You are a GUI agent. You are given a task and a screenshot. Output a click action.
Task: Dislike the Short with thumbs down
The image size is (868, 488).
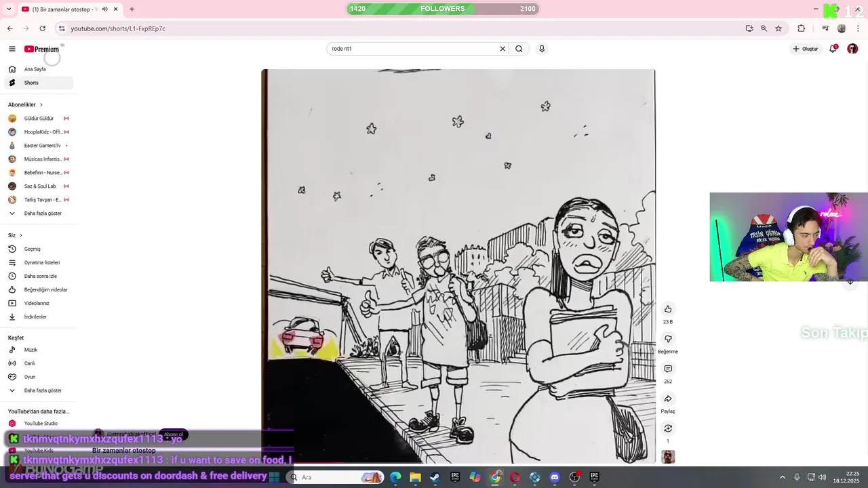668,339
